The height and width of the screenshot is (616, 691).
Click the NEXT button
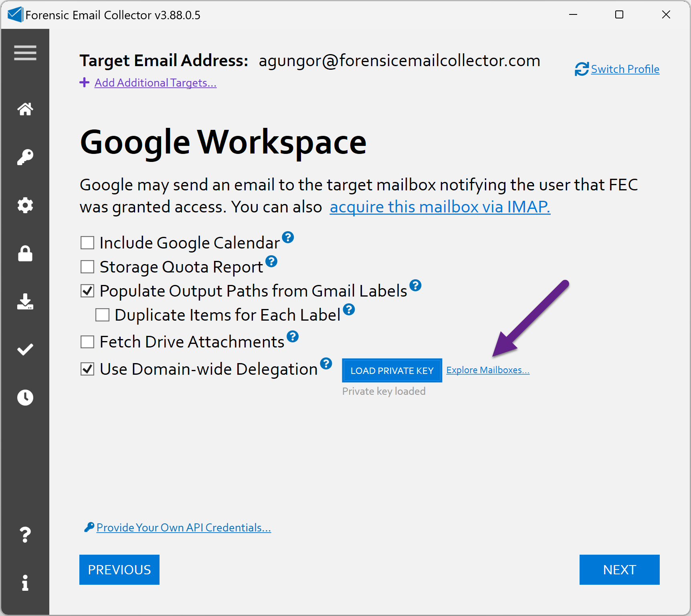[x=619, y=570]
